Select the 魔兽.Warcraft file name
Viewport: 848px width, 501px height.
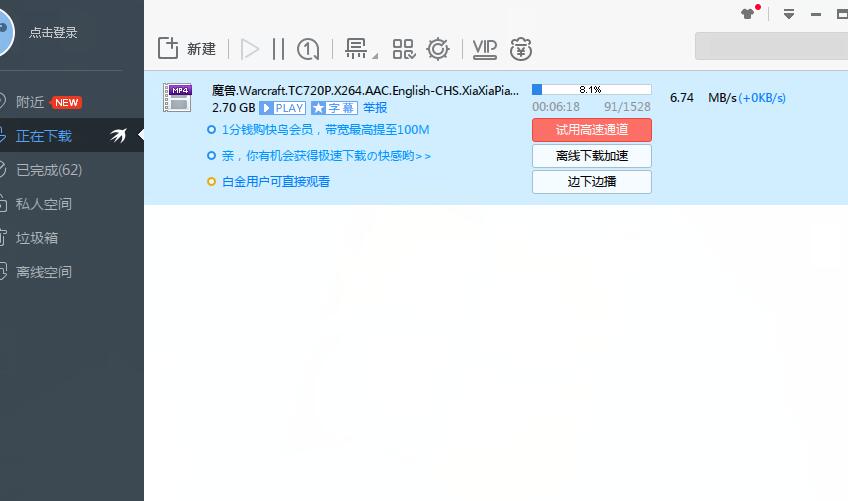365,90
